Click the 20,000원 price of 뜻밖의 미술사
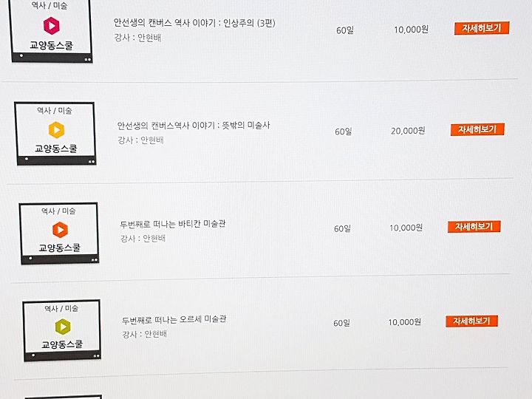Screen dimensions: 532x399 click(408, 131)
